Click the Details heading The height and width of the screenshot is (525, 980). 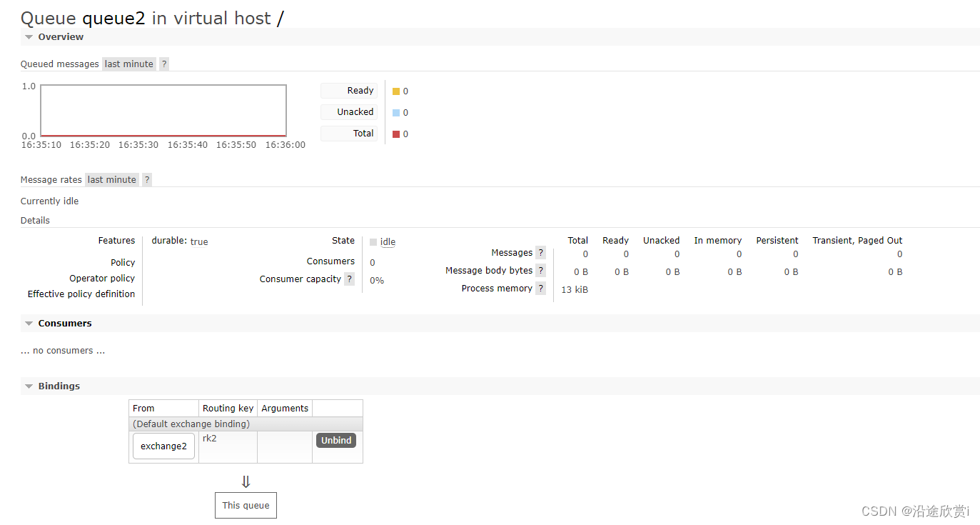pyautogui.click(x=35, y=221)
